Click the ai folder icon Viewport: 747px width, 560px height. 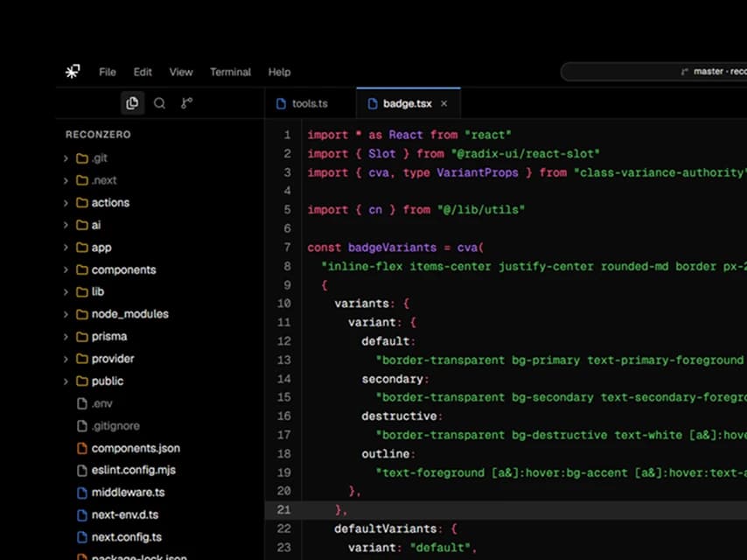click(x=82, y=225)
